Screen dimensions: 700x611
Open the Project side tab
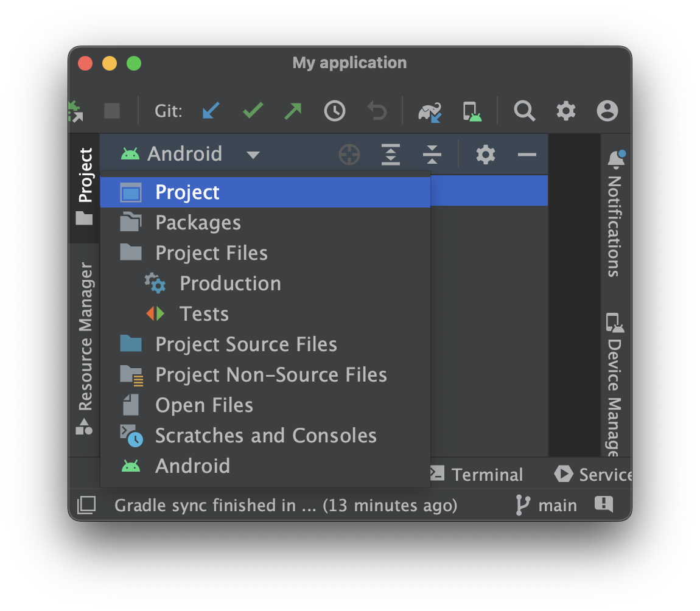point(85,188)
